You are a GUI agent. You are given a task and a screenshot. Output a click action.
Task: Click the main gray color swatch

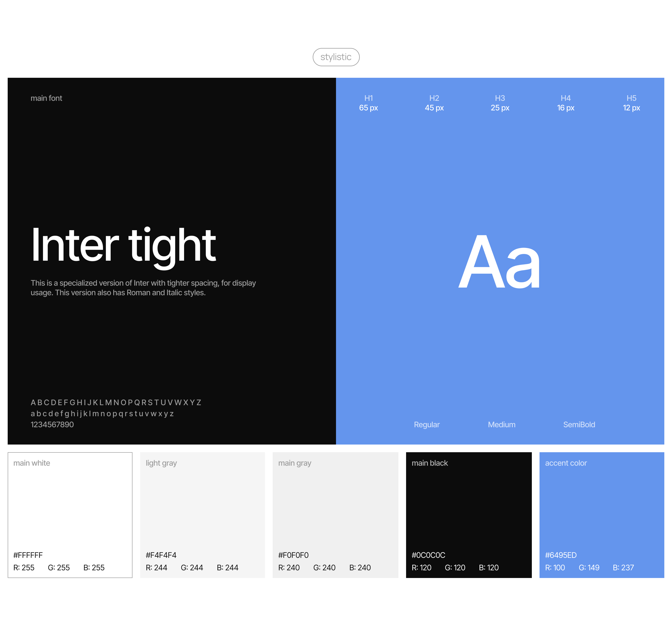(335, 510)
